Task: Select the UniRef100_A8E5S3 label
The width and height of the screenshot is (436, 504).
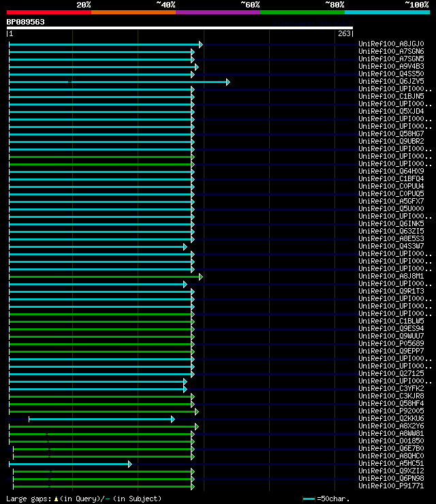Action: click(x=391, y=238)
